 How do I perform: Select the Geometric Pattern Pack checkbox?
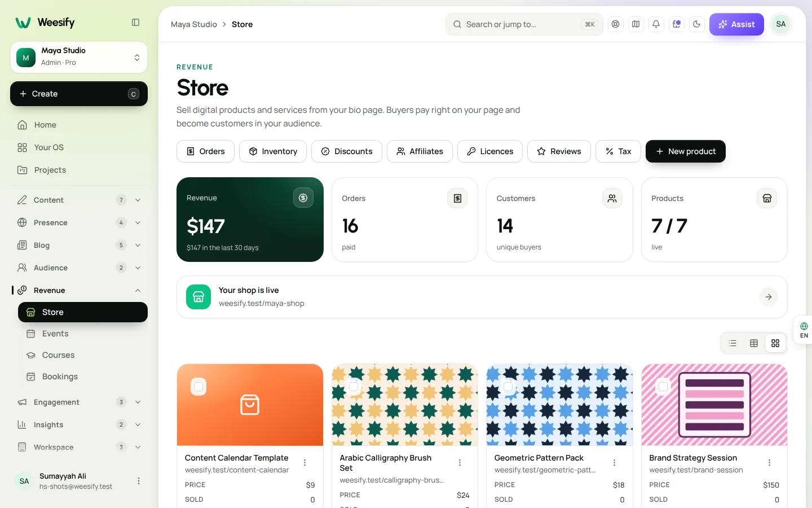coord(508,387)
